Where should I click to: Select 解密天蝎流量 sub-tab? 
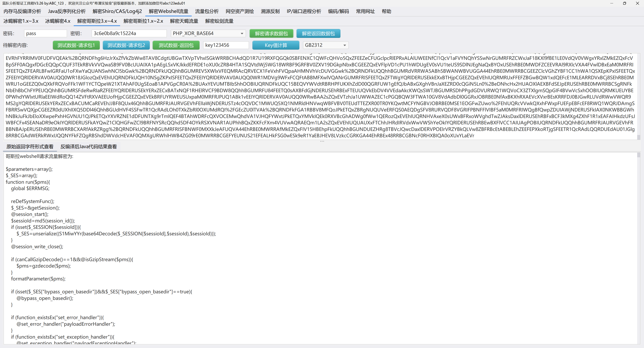click(x=184, y=21)
